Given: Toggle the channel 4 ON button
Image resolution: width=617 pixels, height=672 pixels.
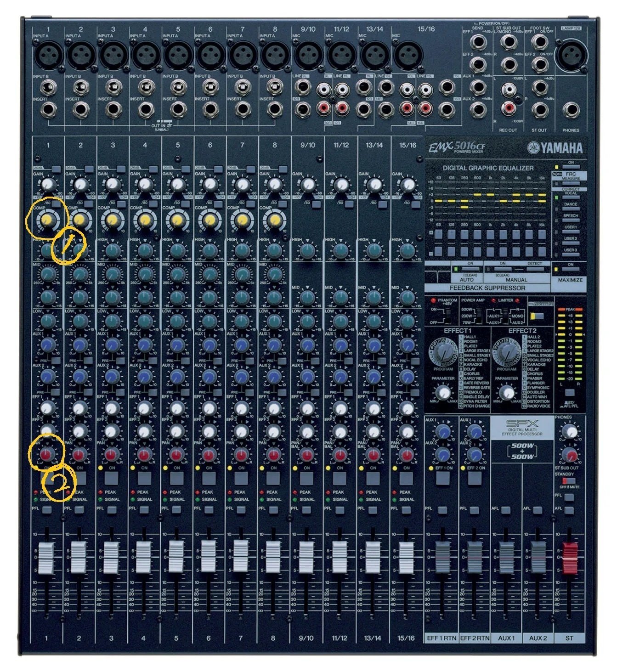Looking at the screenshot, I should [x=145, y=478].
